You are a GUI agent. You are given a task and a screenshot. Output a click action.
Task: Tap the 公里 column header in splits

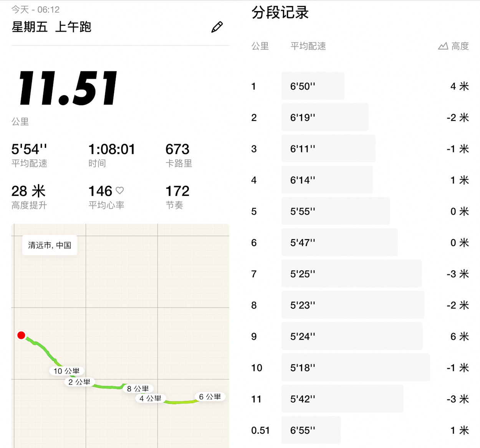tap(260, 46)
